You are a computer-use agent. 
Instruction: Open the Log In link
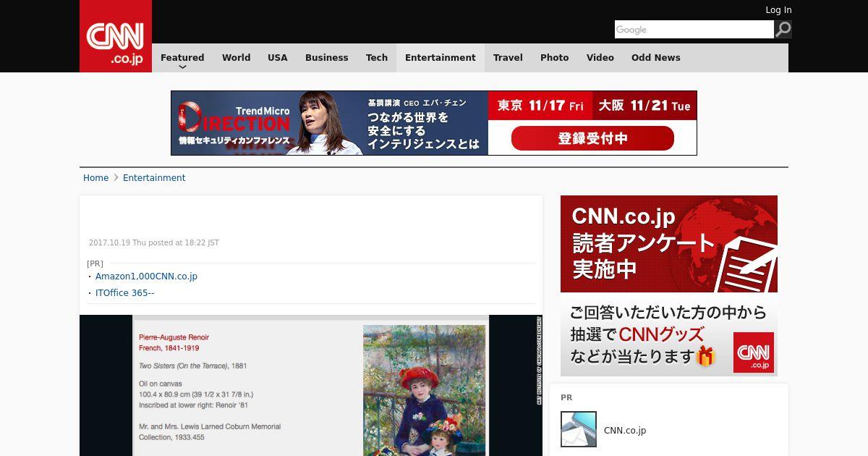click(778, 10)
